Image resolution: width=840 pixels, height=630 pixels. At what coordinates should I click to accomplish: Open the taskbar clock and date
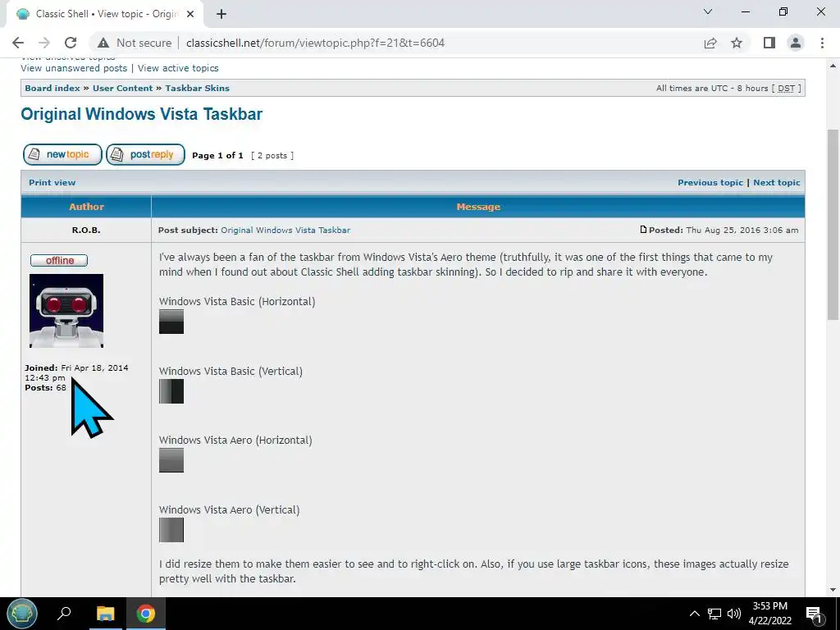click(770, 614)
